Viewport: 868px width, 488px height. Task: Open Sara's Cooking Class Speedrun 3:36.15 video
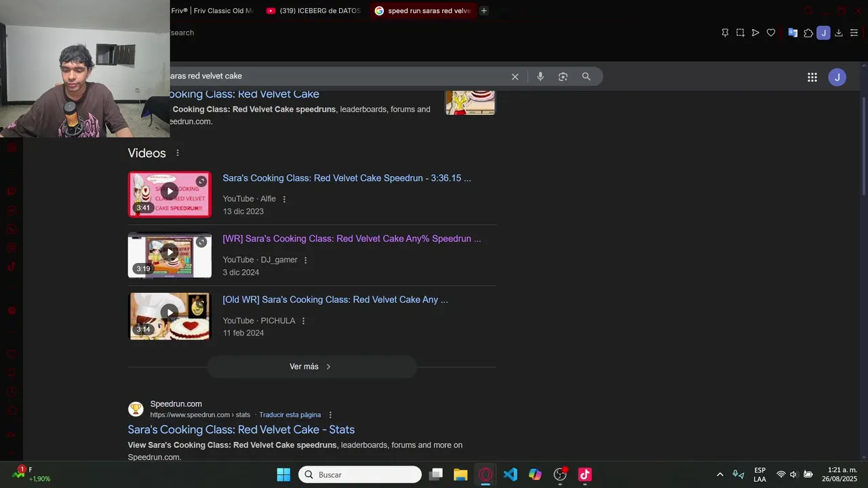[x=347, y=178]
